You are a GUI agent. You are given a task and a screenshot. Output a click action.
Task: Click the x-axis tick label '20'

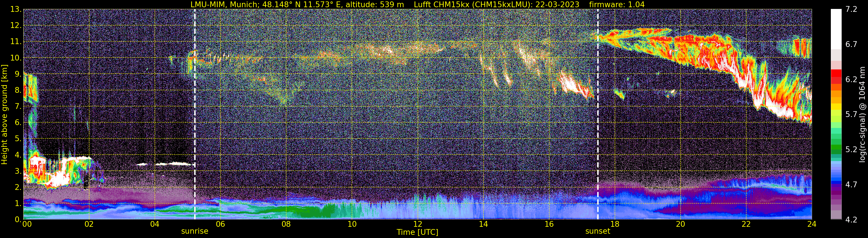(x=680, y=224)
